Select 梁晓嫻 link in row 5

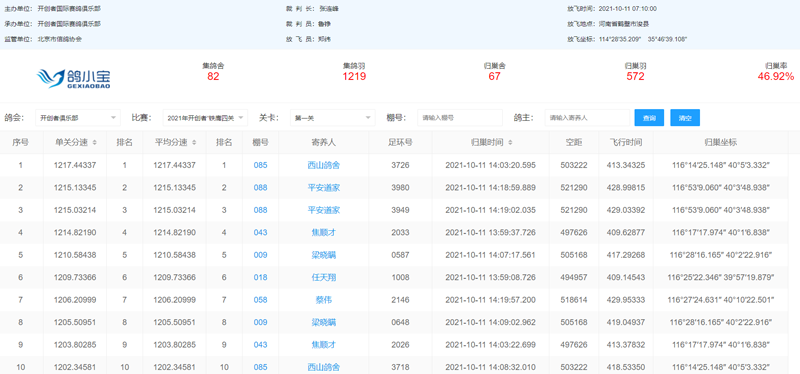tap(323, 255)
